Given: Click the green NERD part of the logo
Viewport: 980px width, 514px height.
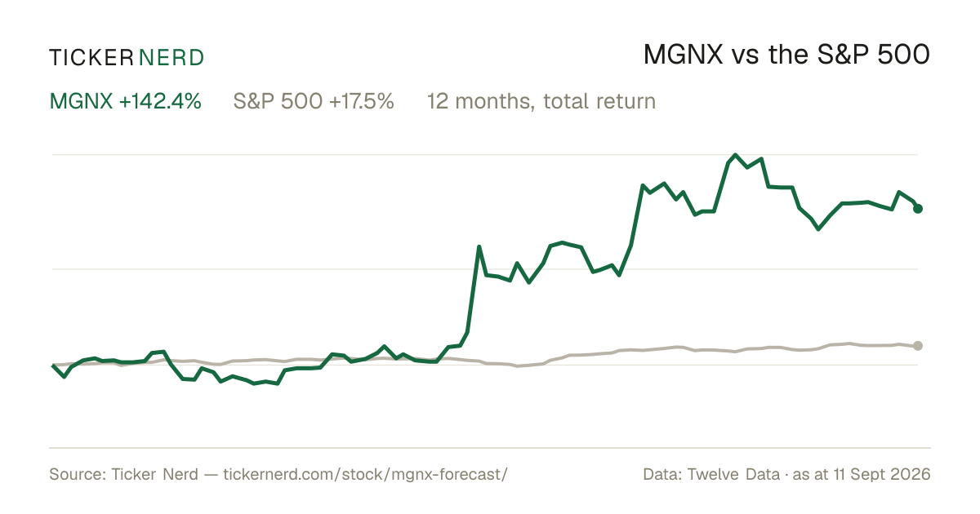Looking at the screenshot, I should [171, 57].
